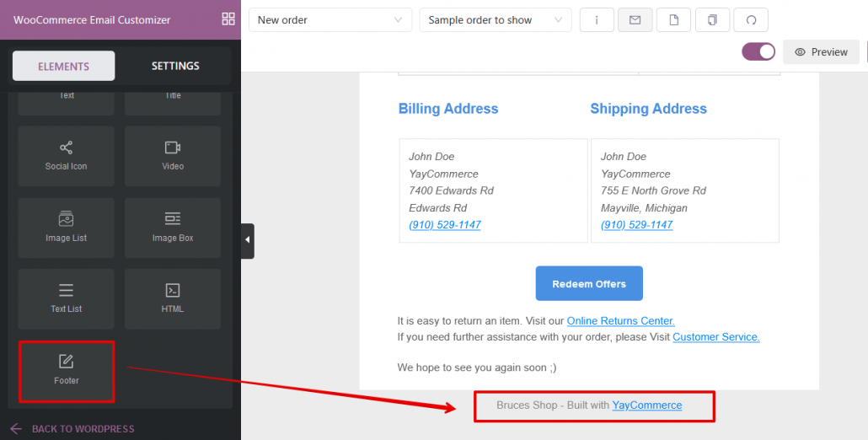Screen dimensions: 868x440
Task: Add the Image Box element
Action: pyautogui.click(x=173, y=228)
